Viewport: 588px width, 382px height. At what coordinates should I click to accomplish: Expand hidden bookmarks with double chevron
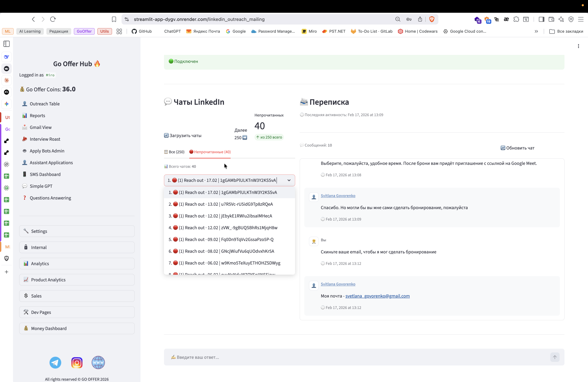[536, 31]
